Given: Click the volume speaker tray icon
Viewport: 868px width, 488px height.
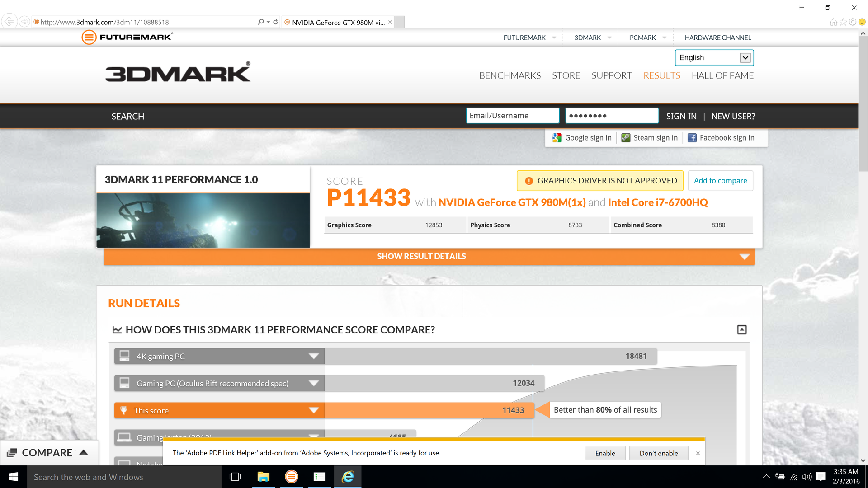Looking at the screenshot, I should (x=807, y=477).
